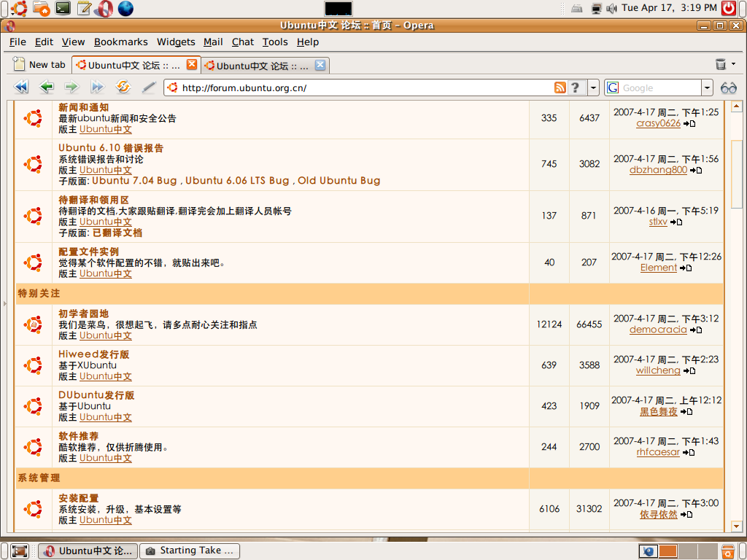This screenshot has width=747, height=560.
Task: Click the scrollbar down arrow
Action: pos(737,526)
